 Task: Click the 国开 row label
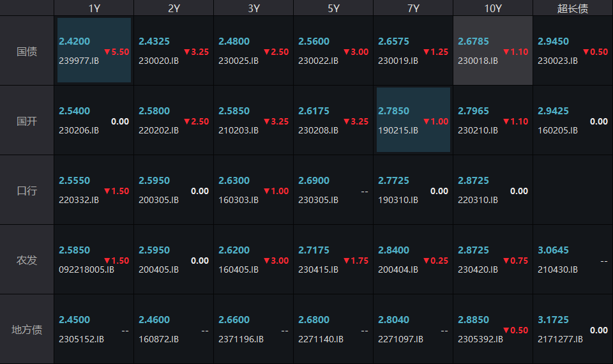pos(27,121)
